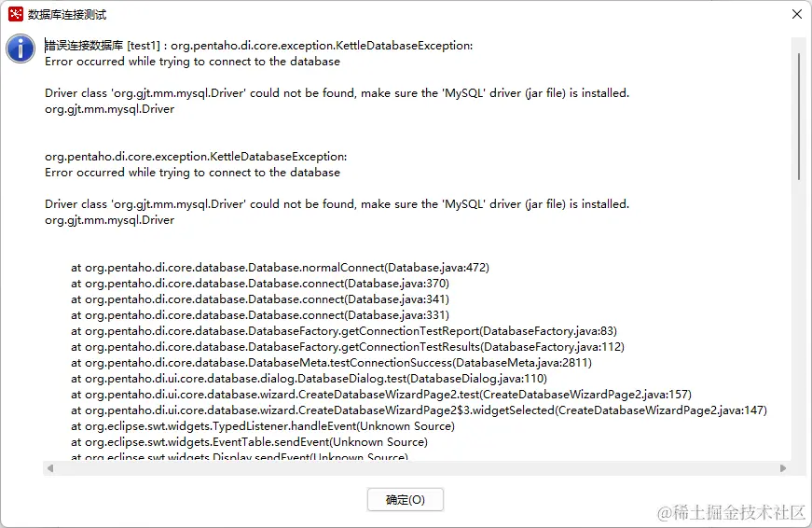The width and height of the screenshot is (812, 528).
Task: Close the 数据库连接测试 dialog
Action: [796, 14]
